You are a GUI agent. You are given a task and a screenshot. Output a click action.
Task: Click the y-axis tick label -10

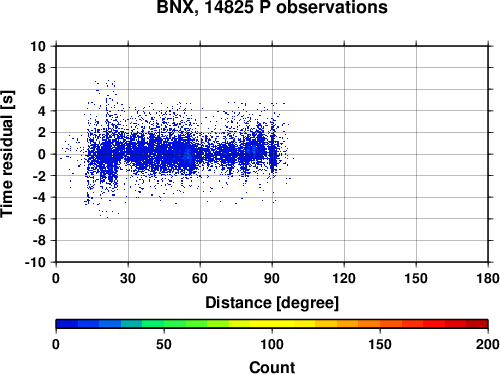point(35,262)
